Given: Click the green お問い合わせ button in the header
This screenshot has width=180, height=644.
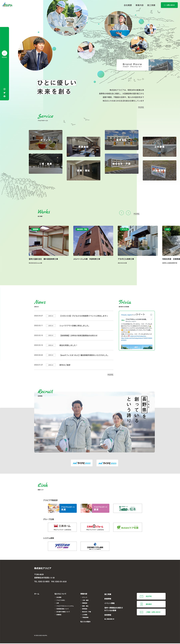Looking at the screenshot, I should tap(169, 5).
